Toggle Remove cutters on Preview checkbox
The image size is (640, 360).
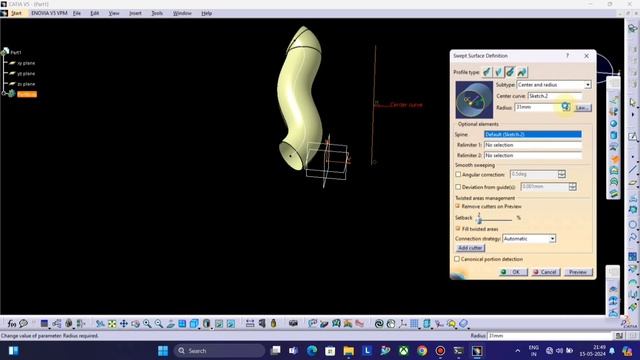coord(458,206)
